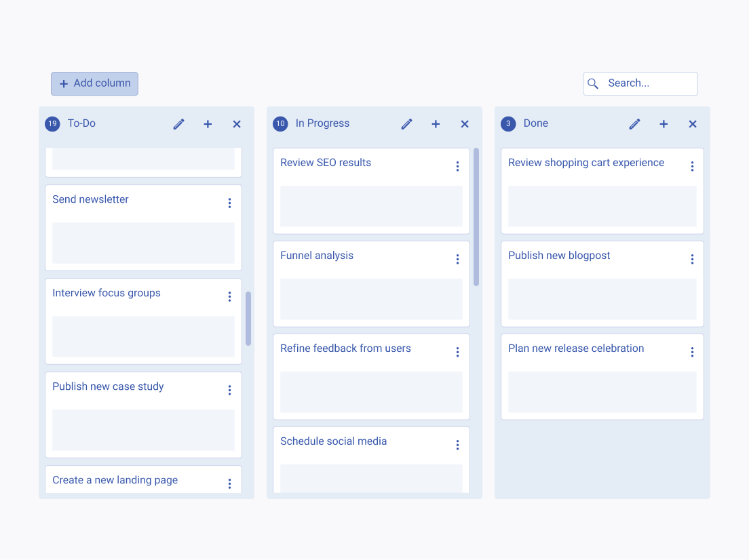The height and width of the screenshot is (560, 749).
Task: Click the Done count badge showing 3
Action: pyautogui.click(x=508, y=123)
